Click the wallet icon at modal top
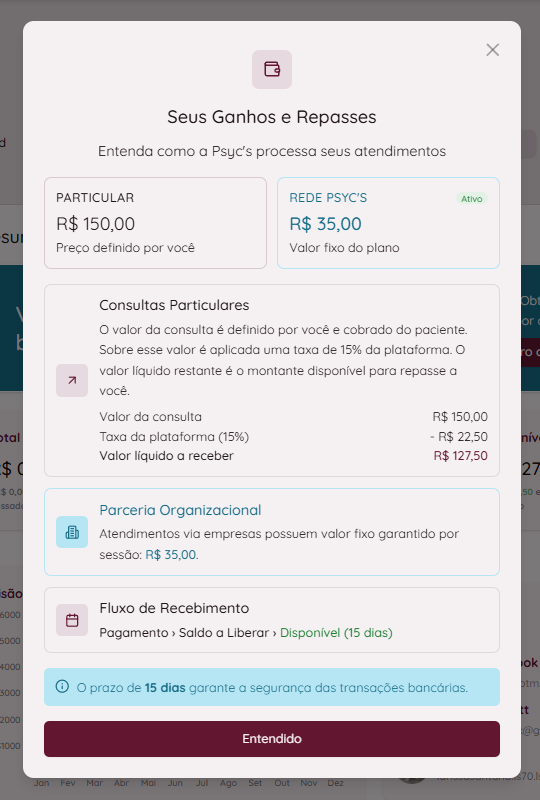The width and height of the screenshot is (540, 800). click(272, 69)
